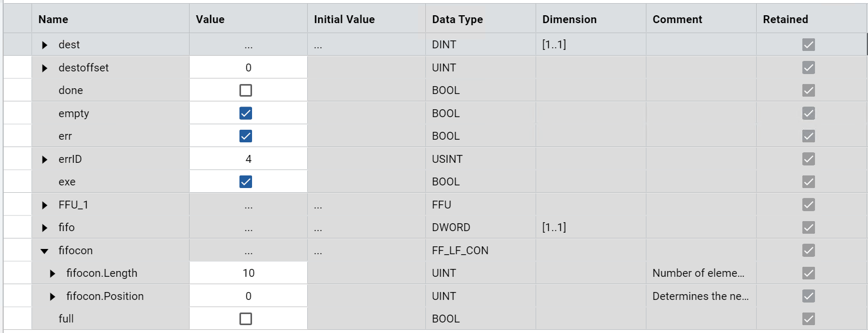Edit the destoffset value field
The width and height of the screenshot is (868, 333).
tap(248, 68)
